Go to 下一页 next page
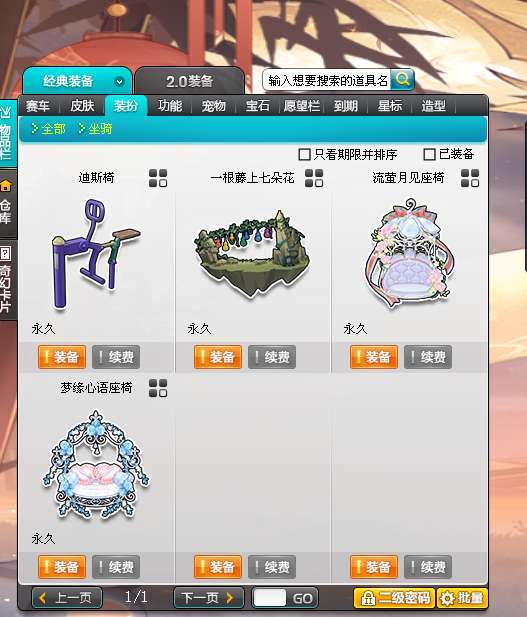Screen dimensions: 527x617 coord(209,598)
